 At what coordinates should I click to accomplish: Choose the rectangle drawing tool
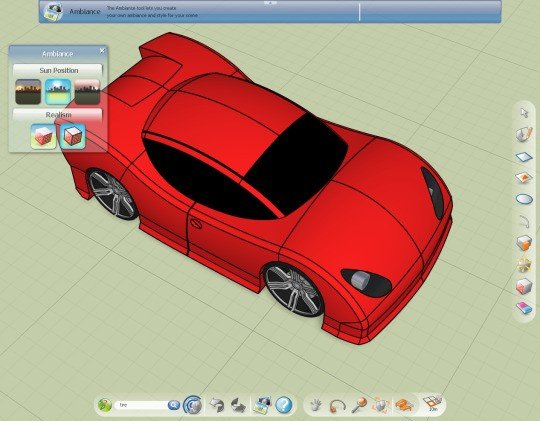click(x=524, y=157)
